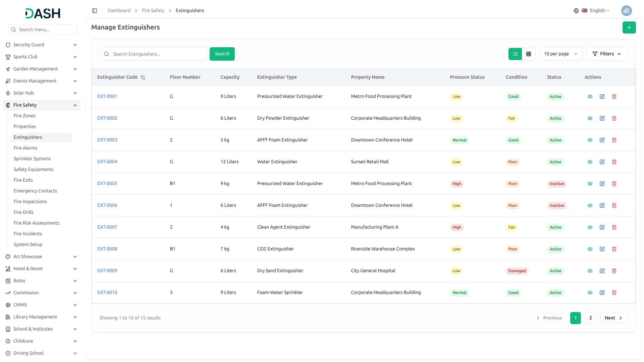This screenshot has width=644, height=362.
Task: Focus the Search Extinguishers input field
Action: tap(158, 54)
